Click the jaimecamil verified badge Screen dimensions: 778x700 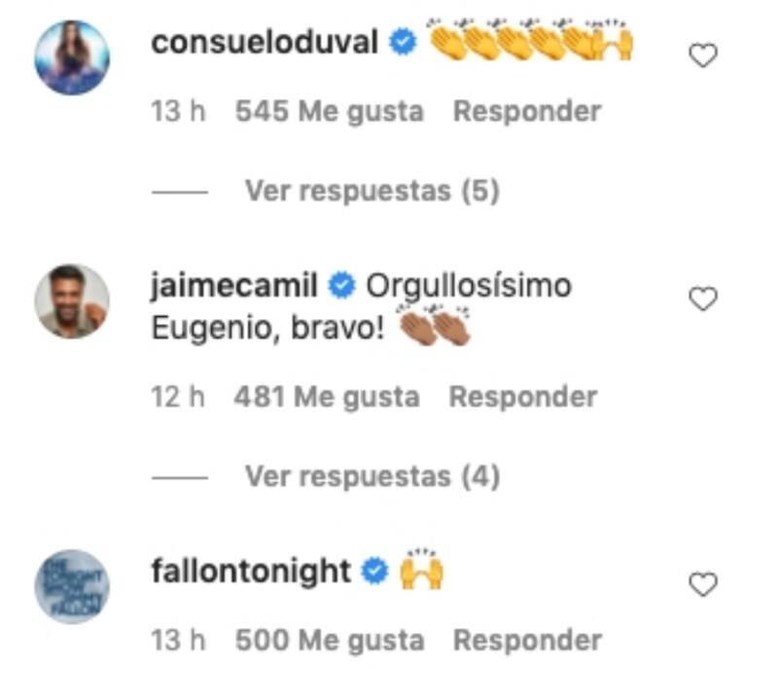coord(342,286)
